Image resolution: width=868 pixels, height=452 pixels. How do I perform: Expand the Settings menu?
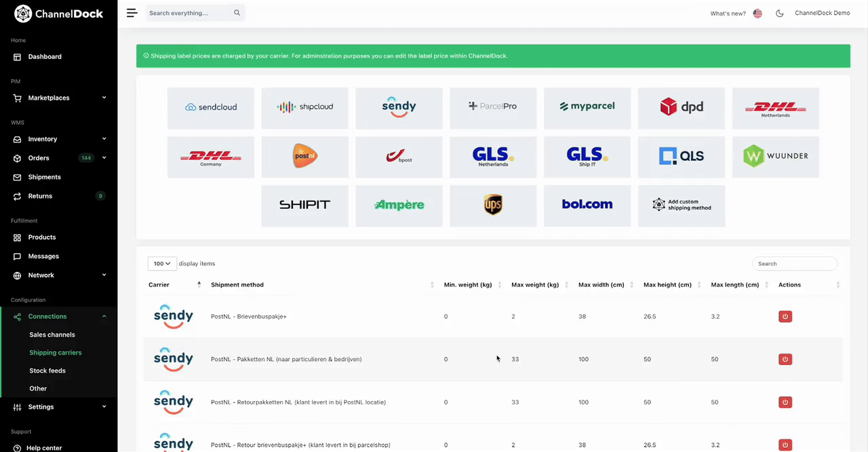59,407
